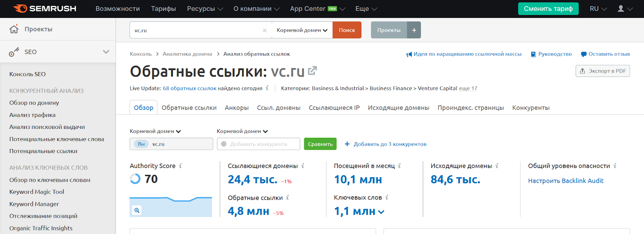Click info icon beside Ссылающиеся домены
This screenshot has height=234, width=644.
303,166
